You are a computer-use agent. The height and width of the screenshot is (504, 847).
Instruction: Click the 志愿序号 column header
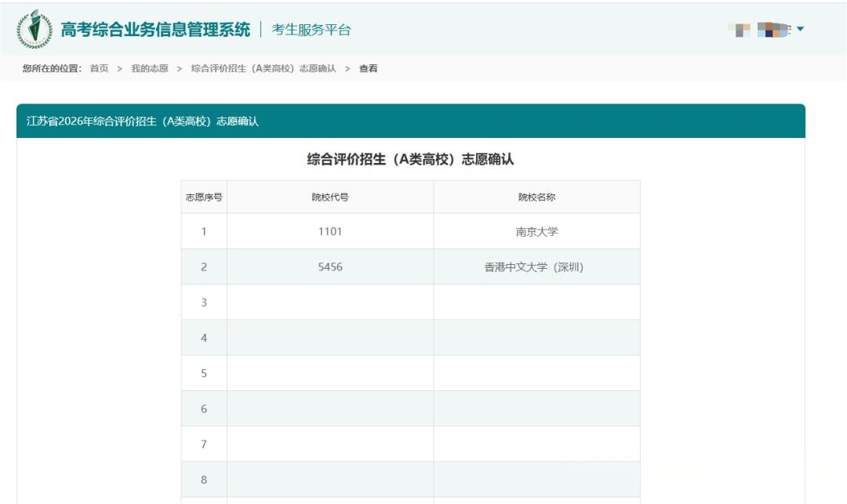[x=204, y=197]
